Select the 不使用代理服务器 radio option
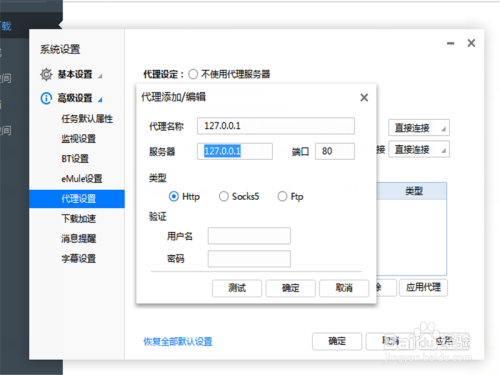Screen dimensions: 500x375 [193, 74]
